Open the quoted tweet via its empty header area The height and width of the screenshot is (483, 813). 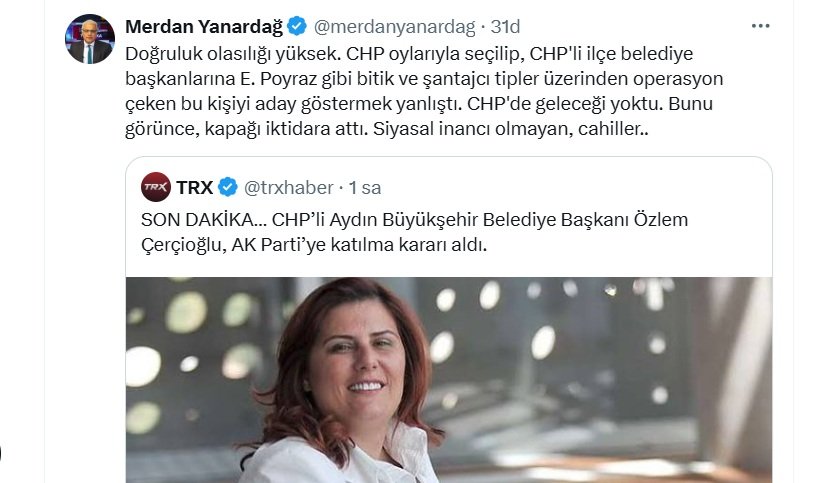click(x=570, y=187)
